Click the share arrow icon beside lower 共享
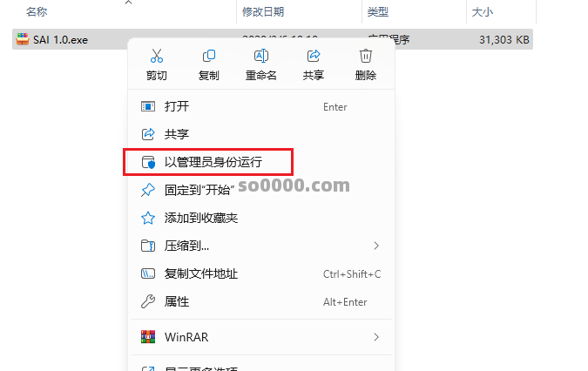This screenshot has width=588, height=371. [148, 134]
